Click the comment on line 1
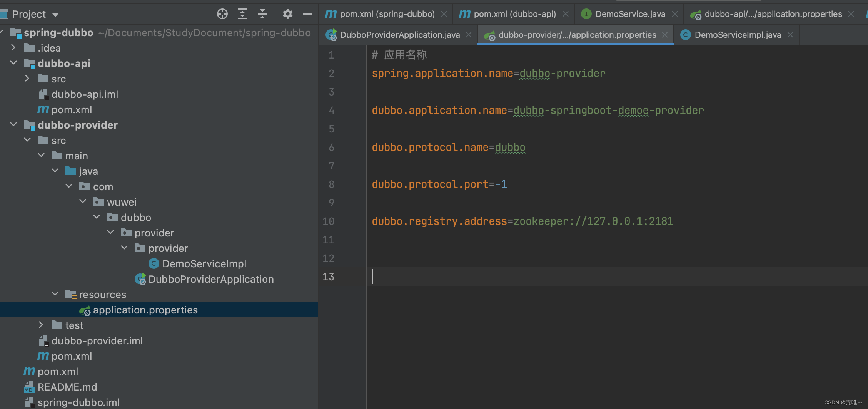Screen dimensions: 868x409 399,55
